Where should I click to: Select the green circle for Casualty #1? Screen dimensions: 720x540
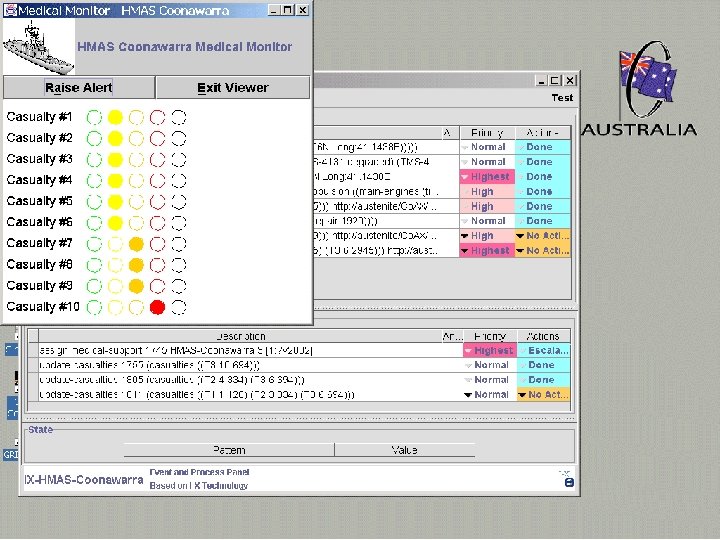[x=94, y=118]
